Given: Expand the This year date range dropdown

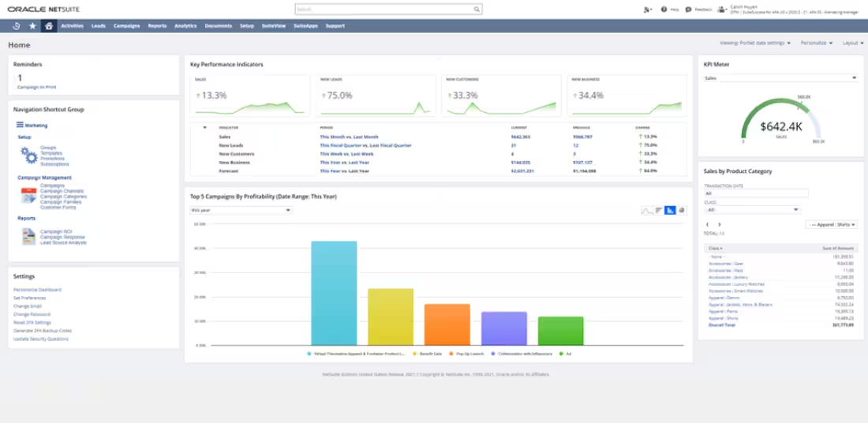Looking at the screenshot, I should pyautogui.click(x=241, y=210).
